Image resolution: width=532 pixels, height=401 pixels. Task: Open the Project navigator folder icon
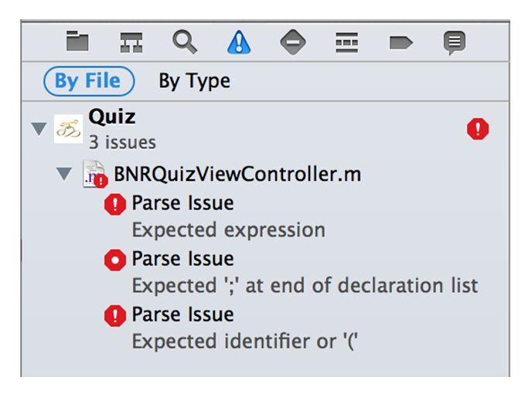point(77,41)
